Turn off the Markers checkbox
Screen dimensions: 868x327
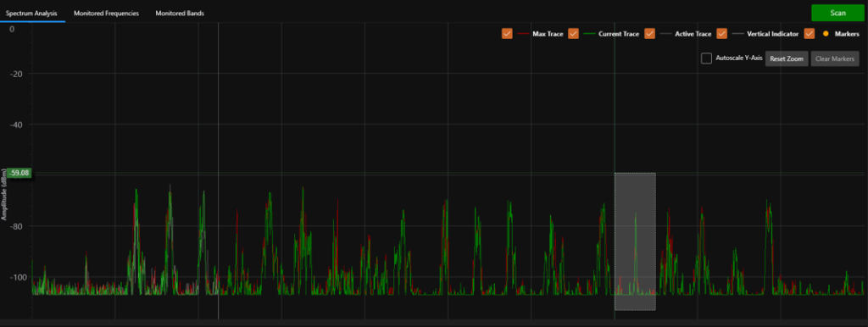click(x=810, y=34)
